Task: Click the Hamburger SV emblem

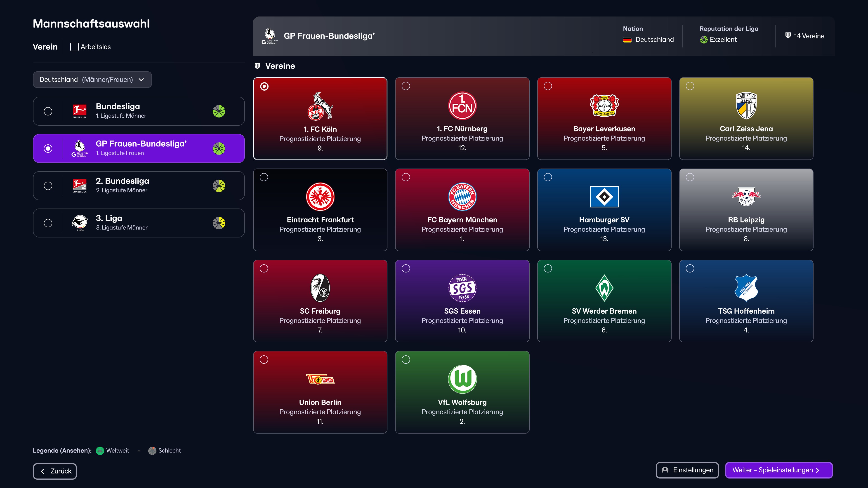Action: (x=604, y=197)
